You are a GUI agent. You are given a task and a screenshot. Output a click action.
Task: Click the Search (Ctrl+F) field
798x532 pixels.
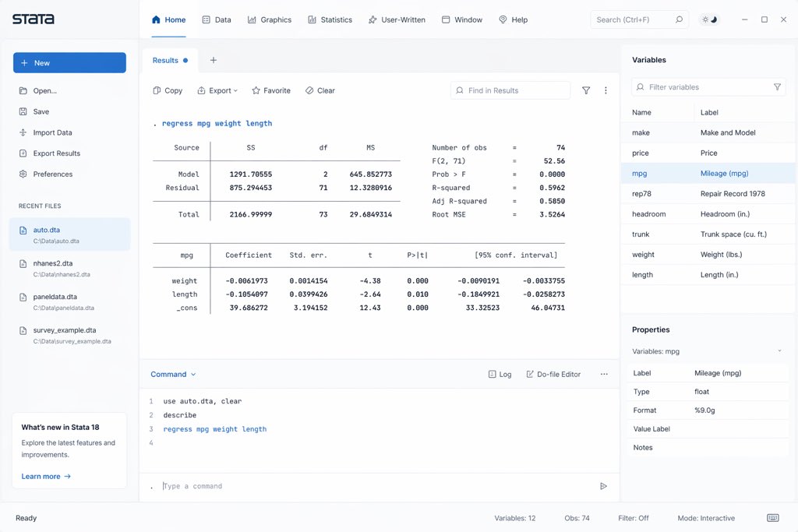(x=639, y=19)
